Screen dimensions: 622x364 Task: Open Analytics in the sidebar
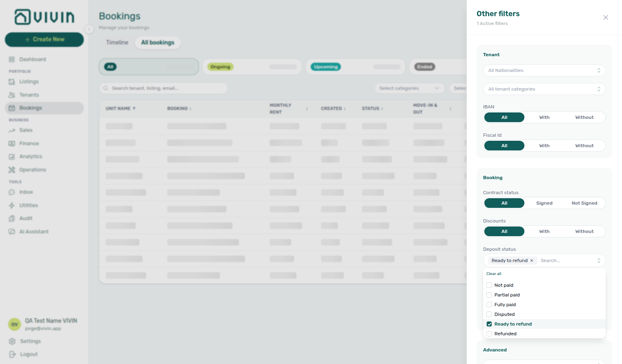click(44, 157)
